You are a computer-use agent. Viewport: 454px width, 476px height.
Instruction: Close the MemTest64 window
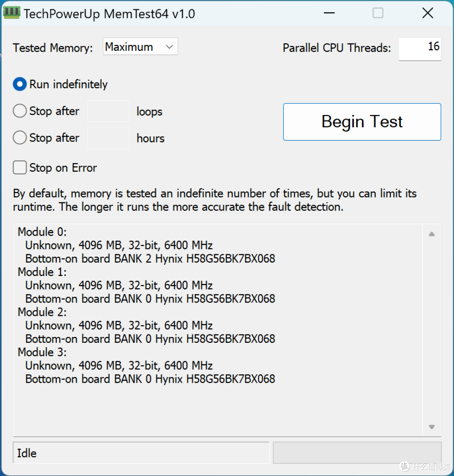428,13
